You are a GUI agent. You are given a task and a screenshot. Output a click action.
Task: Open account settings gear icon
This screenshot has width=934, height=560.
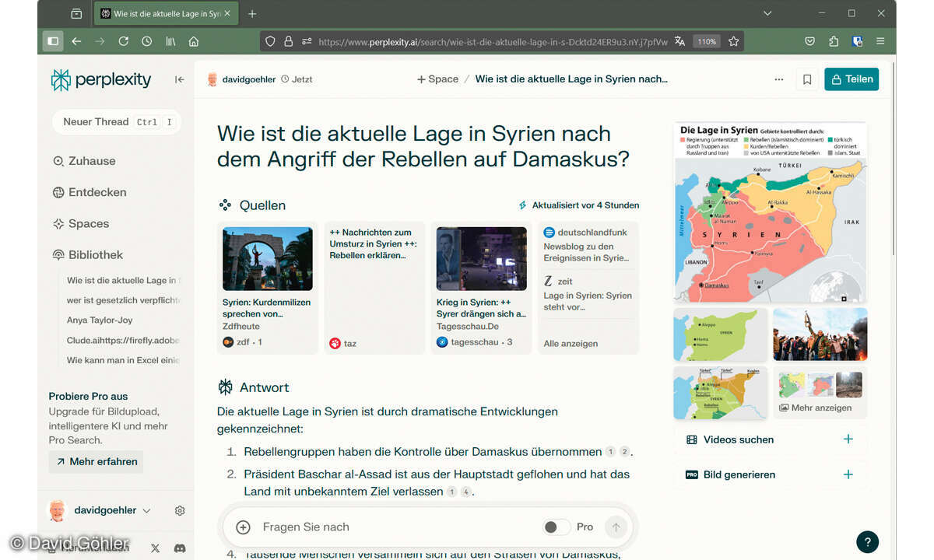(x=180, y=511)
